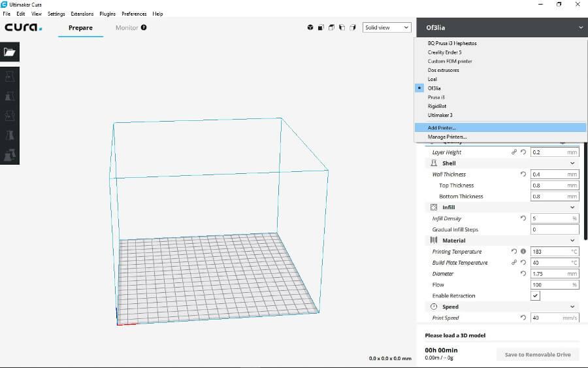Open the Solid view dropdown
The height and width of the screenshot is (368, 588).
point(387,27)
